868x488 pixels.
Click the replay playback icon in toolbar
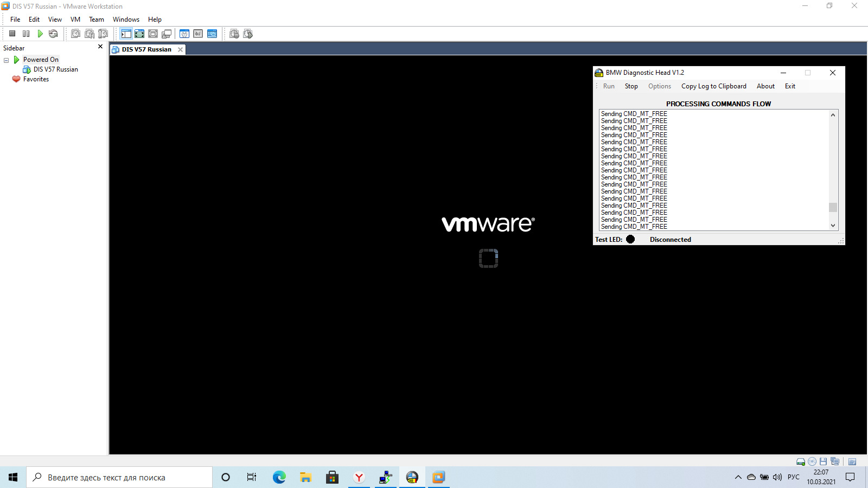click(x=248, y=34)
